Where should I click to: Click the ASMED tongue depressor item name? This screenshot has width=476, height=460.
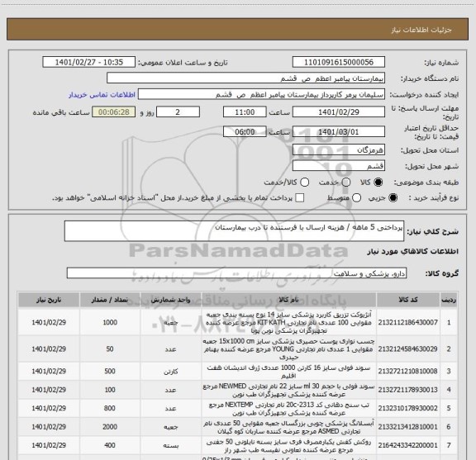(x=288, y=427)
